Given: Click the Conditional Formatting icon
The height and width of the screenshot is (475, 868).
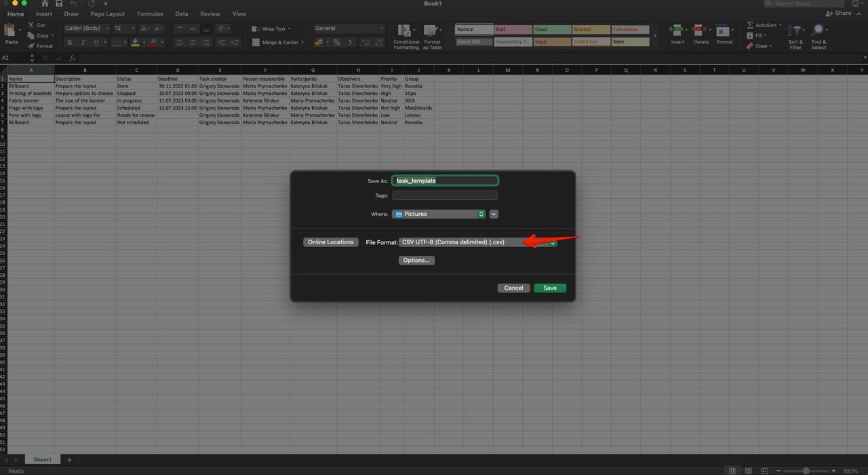Looking at the screenshot, I should pos(406,31).
